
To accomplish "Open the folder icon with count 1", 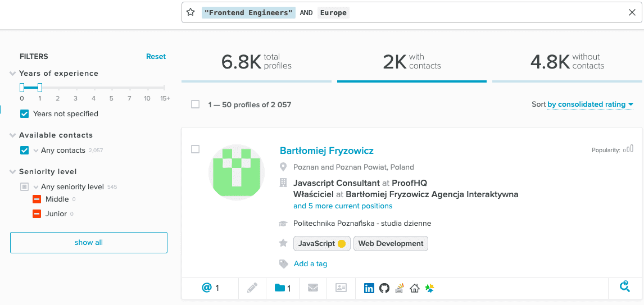I will [x=283, y=288].
